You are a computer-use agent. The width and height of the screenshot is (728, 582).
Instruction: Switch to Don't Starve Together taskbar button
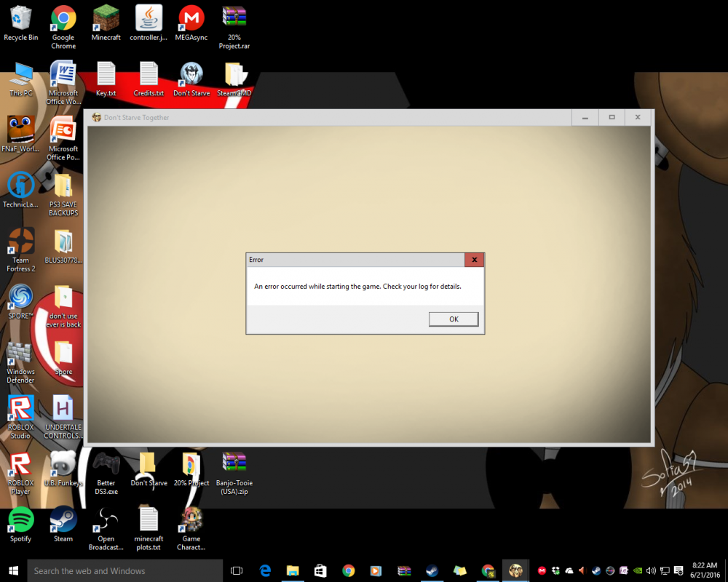tap(515, 570)
